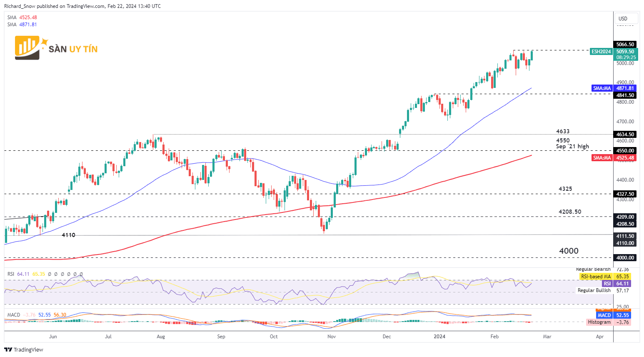Click the Histogram -3.76 axis tag

(x=609, y=322)
